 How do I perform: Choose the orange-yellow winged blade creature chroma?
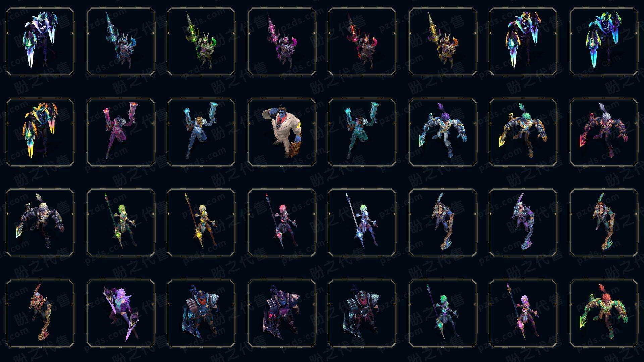[x=40, y=132]
